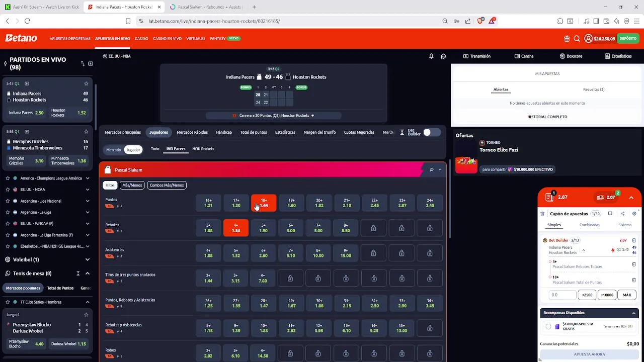The height and width of the screenshot is (362, 644).
Task: Toggle the Rebotes 4+ 1.34 selection
Action: tap(236, 228)
